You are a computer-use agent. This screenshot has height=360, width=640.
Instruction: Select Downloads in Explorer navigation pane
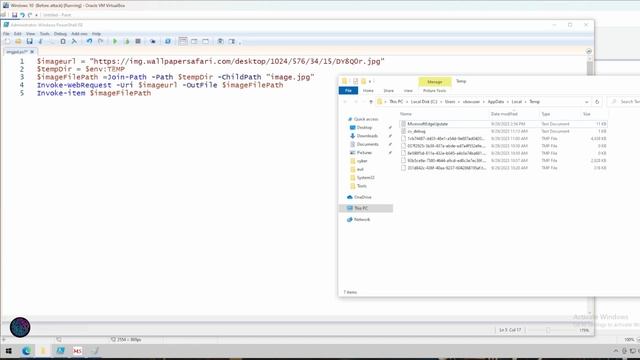pyautogui.click(x=364, y=136)
